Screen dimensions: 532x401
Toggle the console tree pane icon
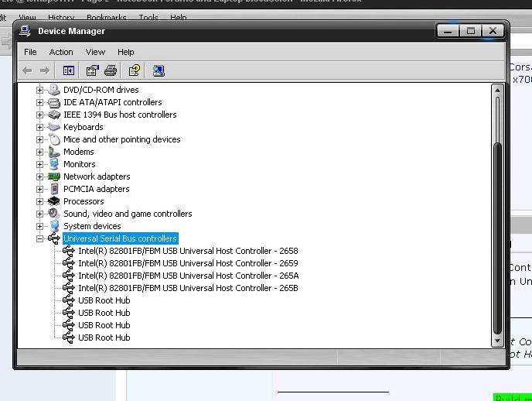pos(69,70)
